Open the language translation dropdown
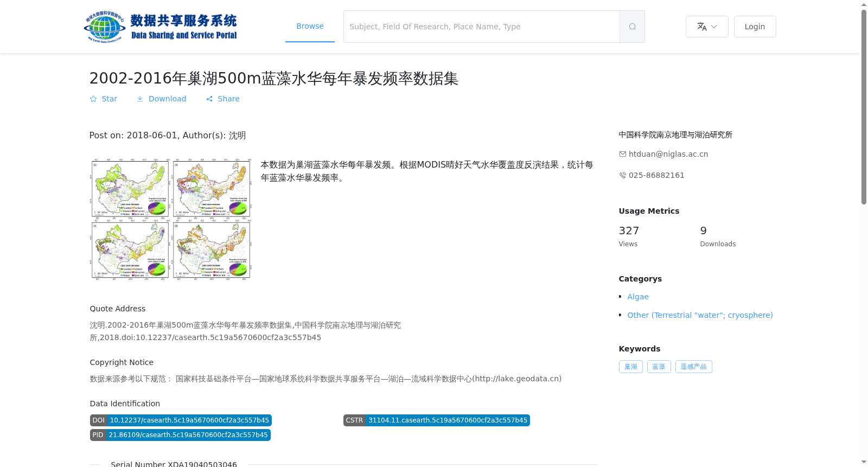The image size is (868, 467). 707,27
